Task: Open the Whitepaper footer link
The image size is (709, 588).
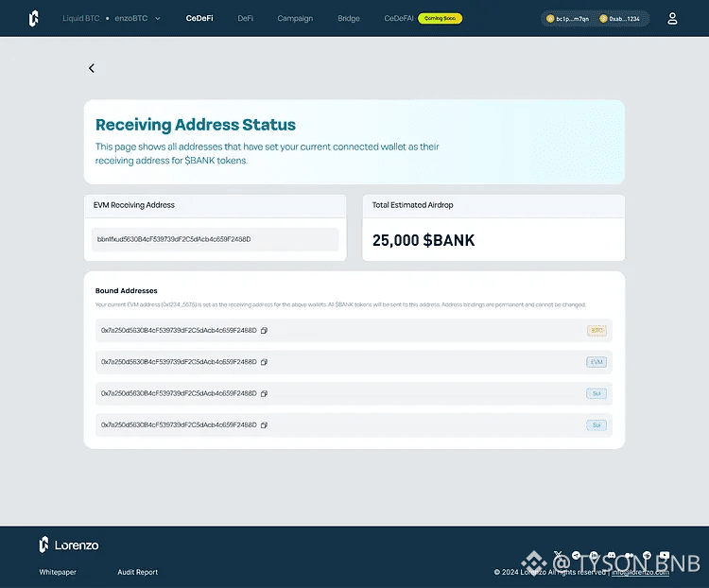Action: 58,572
